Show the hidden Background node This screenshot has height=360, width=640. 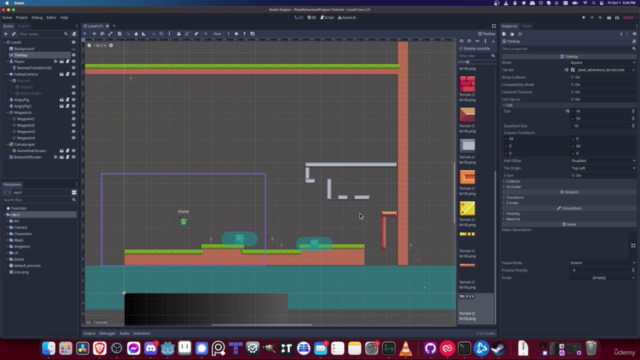[x=73, y=49]
